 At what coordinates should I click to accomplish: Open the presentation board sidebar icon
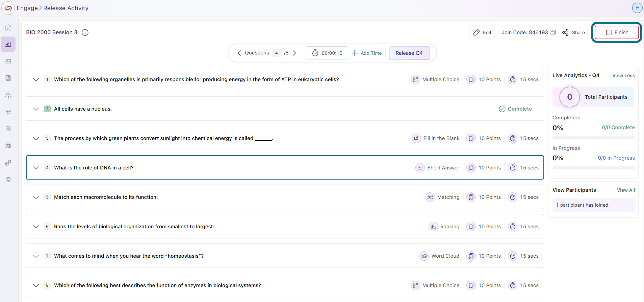tap(8, 146)
